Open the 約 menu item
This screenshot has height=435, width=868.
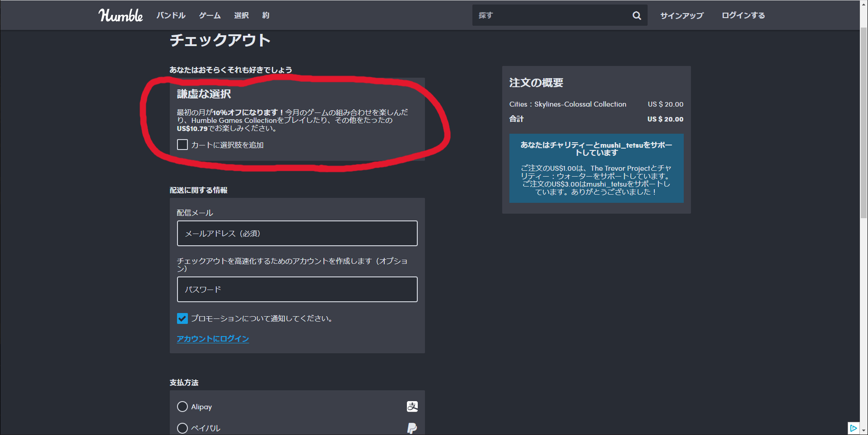tap(266, 15)
